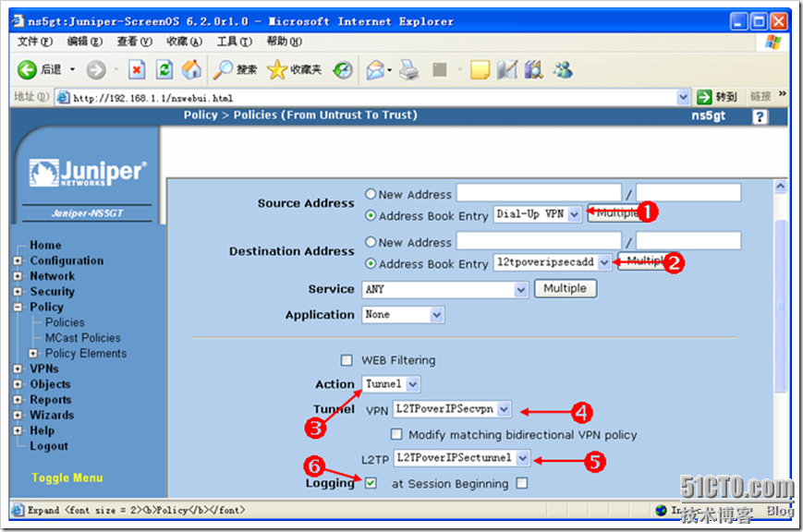Open Favorites star icon
Viewport: 803px width, 532px height.
(x=276, y=69)
